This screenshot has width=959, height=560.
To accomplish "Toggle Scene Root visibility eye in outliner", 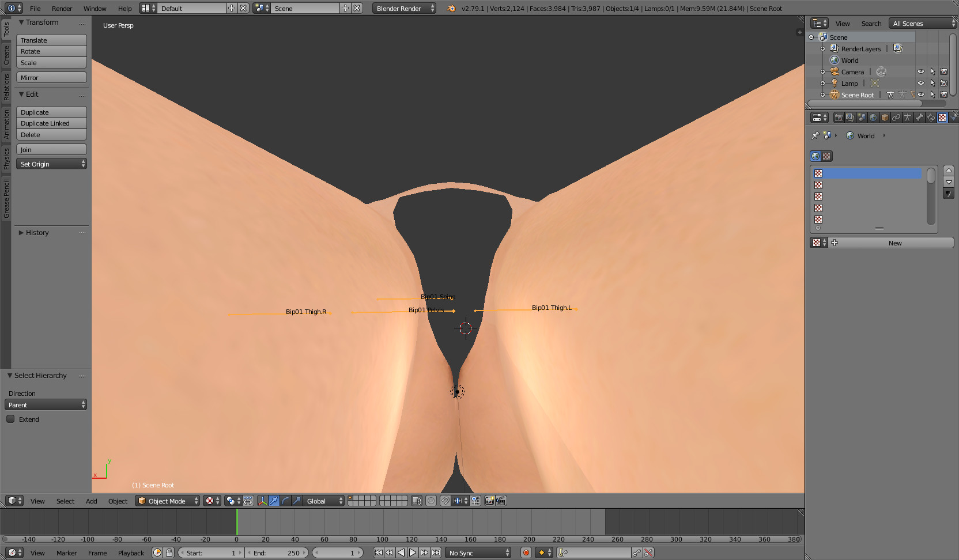I will (x=921, y=94).
